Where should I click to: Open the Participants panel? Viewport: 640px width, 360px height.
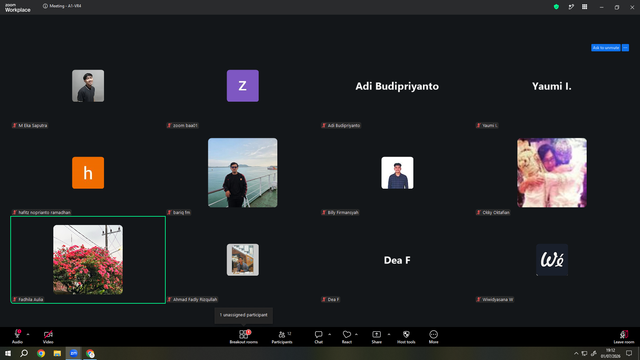[282, 337]
